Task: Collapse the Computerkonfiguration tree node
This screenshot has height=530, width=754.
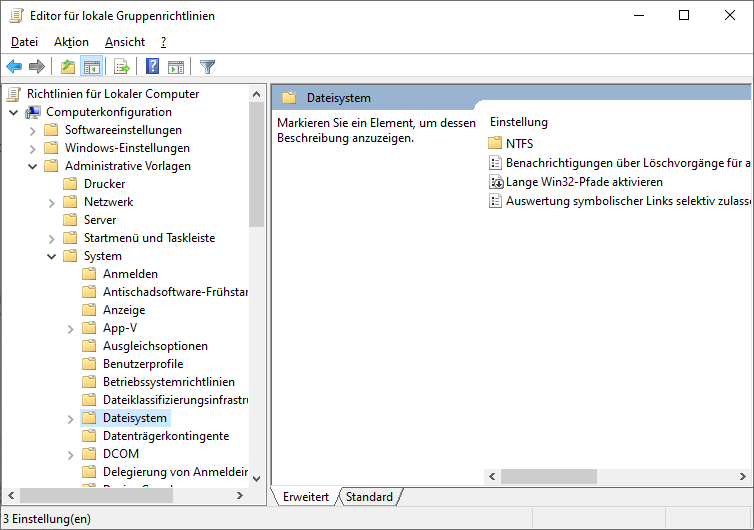Action: [x=14, y=112]
